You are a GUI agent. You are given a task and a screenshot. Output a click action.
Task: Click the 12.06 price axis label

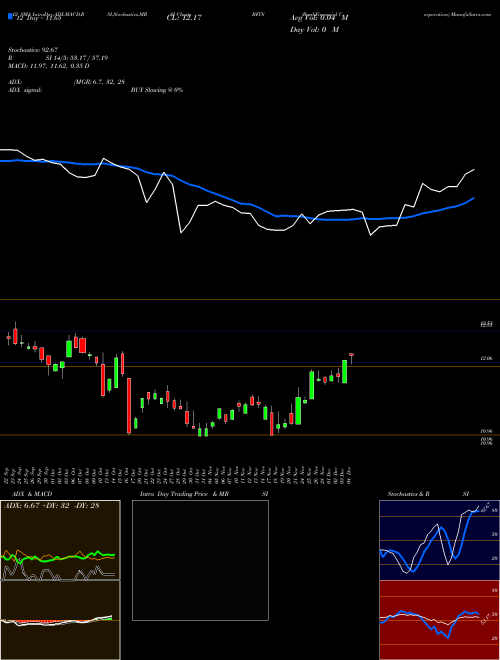(486, 358)
